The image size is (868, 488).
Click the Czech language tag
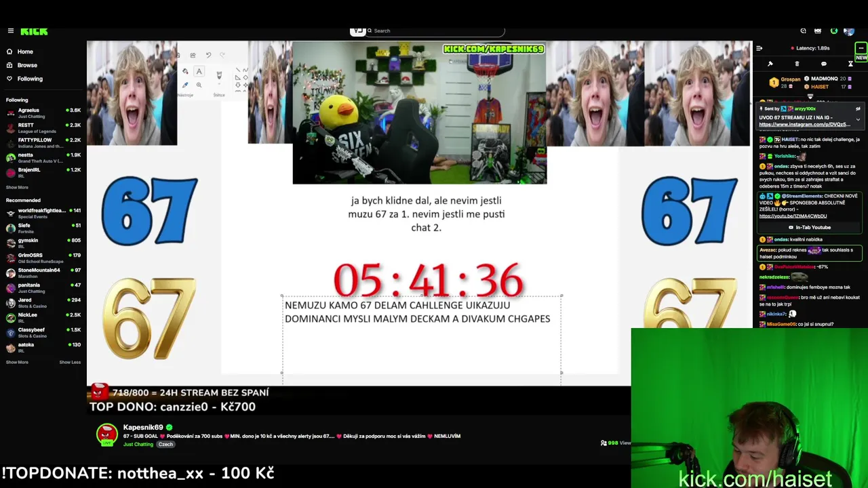coord(165,445)
